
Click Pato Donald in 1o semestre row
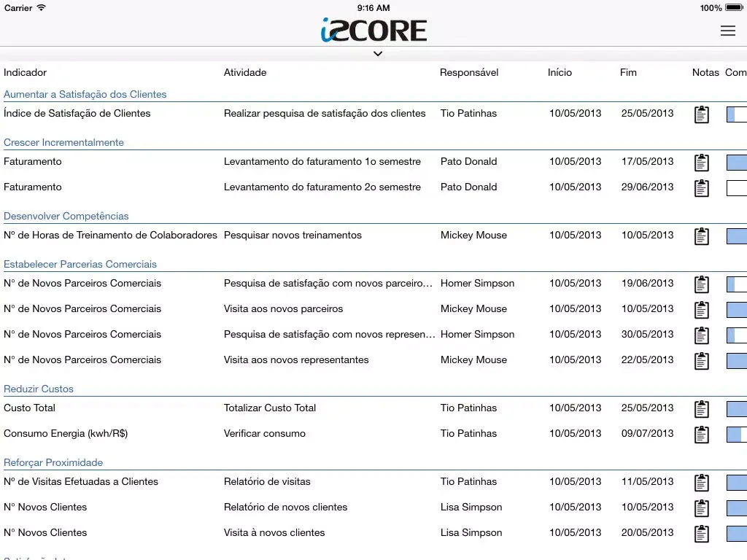[469, 161]
